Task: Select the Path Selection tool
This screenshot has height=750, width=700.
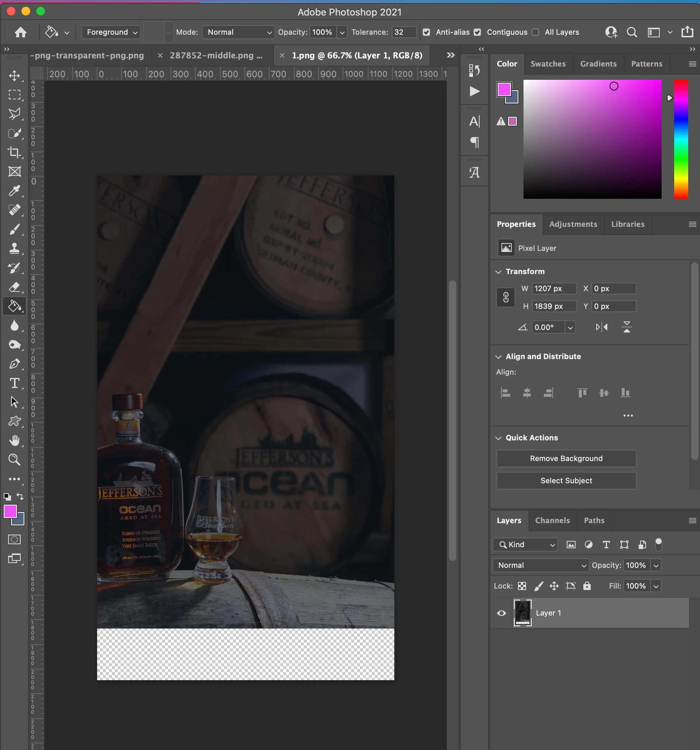Action: pos(14,402)
